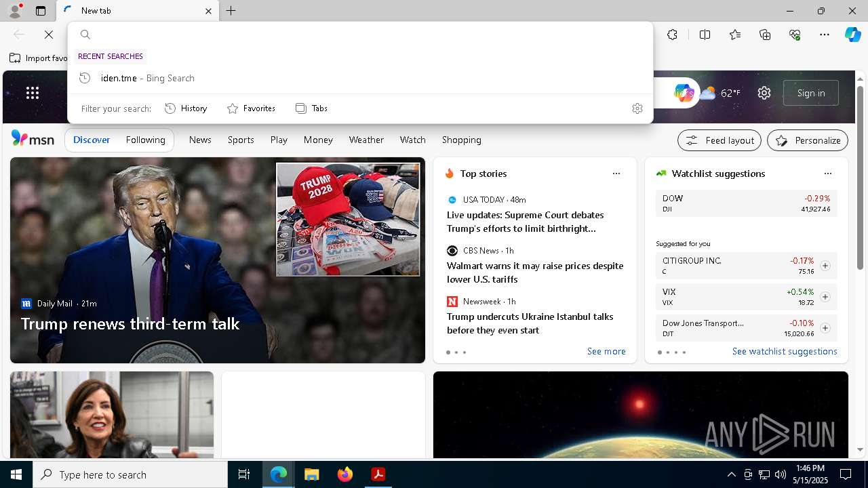Open Watchlist suggestions more options menu
Screen dimensions: 868x488
click(x=828, y=174)
